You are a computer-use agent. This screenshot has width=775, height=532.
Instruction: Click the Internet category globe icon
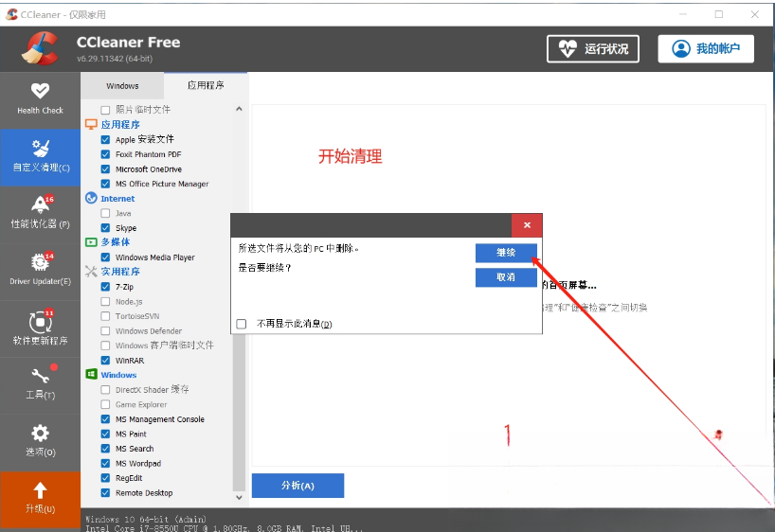(x=91, y=198)
